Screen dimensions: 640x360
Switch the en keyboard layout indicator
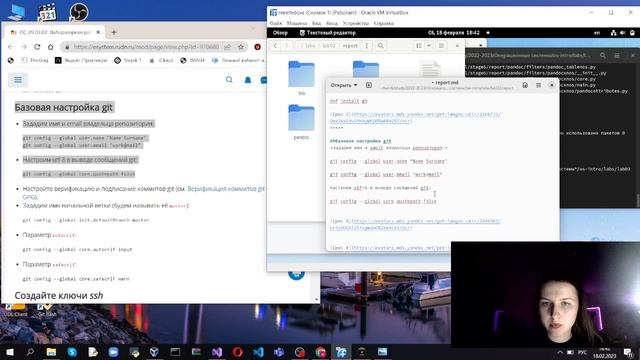597,33
